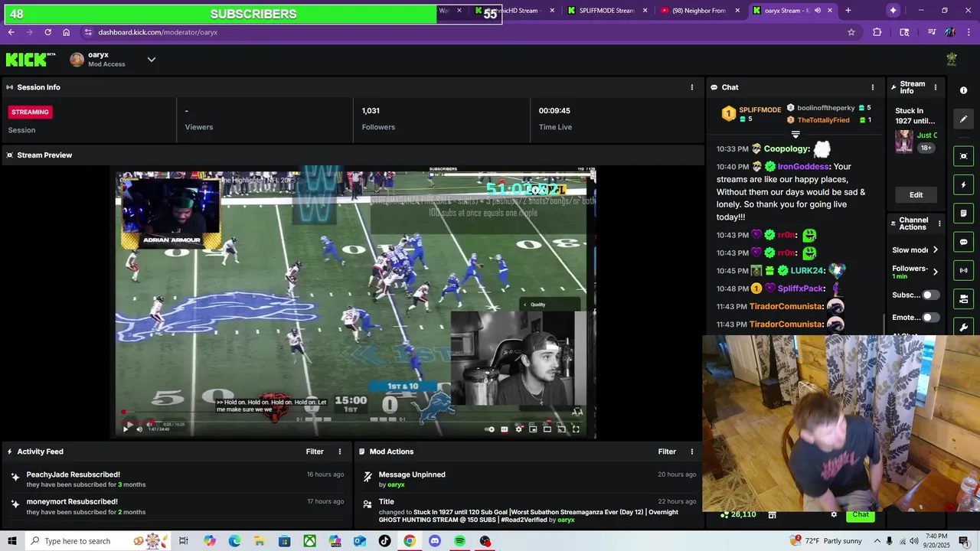Play the stream preview video
The height and width of the screenshot is (551, 980).
click(x=126, y=429)
